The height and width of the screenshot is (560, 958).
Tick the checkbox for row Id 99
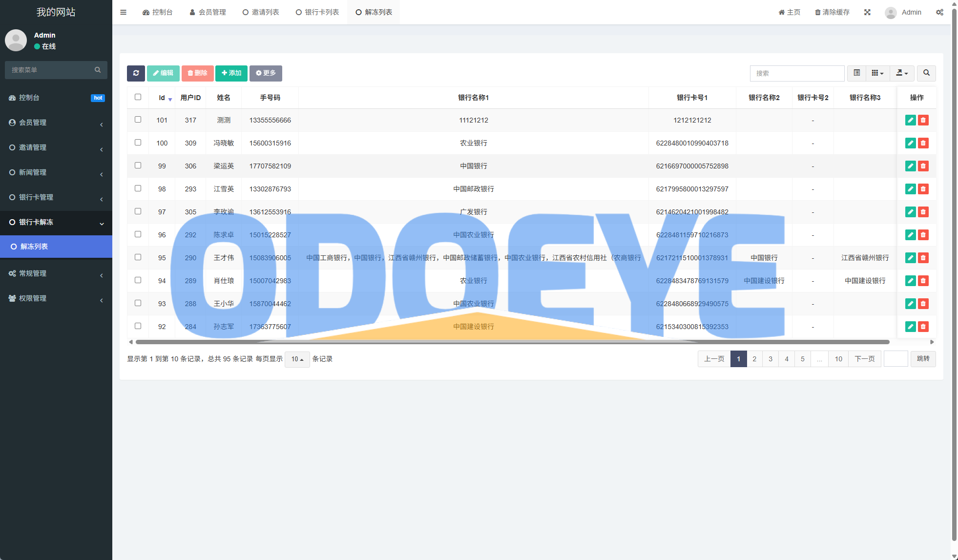coord(138,166)
